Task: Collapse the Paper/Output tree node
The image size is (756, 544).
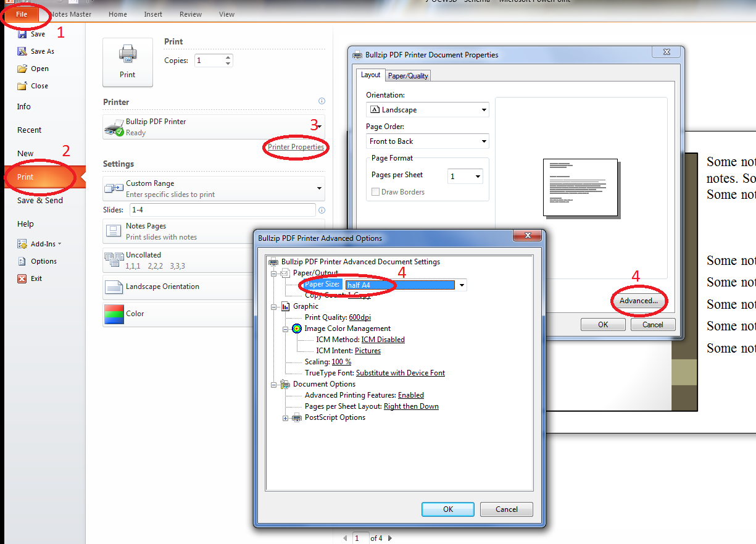Action: tap(274, 273)
